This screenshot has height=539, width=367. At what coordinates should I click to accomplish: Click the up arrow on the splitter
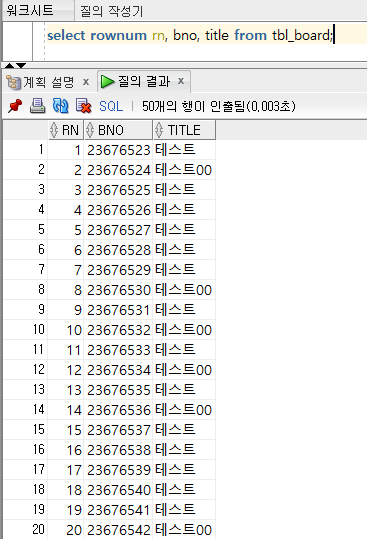[x=10, y=65]
